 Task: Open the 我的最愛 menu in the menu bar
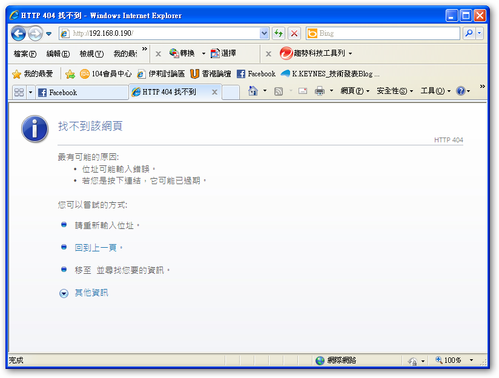[125, 53]
